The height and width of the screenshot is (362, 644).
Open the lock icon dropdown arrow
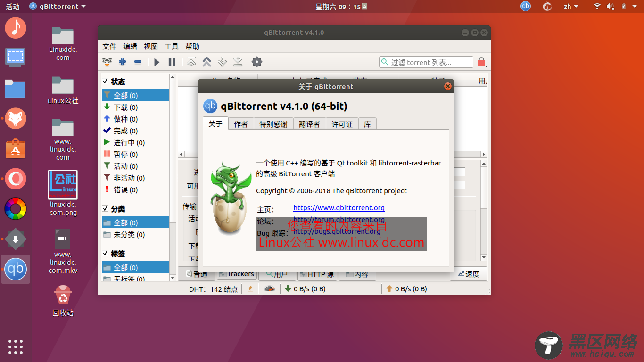coord(486,66)
